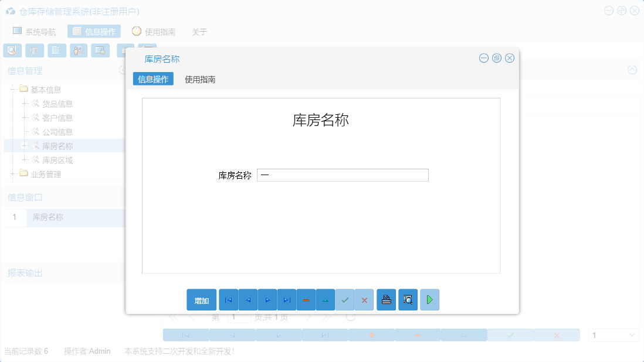Cancel edits with the red X icon

[x=364, y=299]
